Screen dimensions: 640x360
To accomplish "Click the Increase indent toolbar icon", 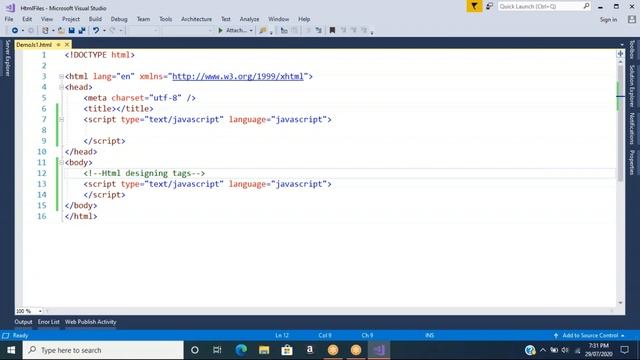I will [319, 30].
